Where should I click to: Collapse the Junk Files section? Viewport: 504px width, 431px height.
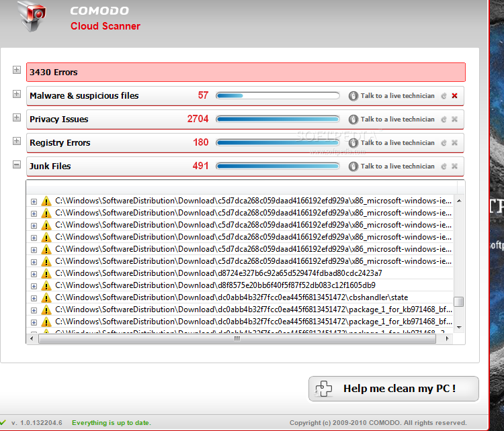pos(17,164)
